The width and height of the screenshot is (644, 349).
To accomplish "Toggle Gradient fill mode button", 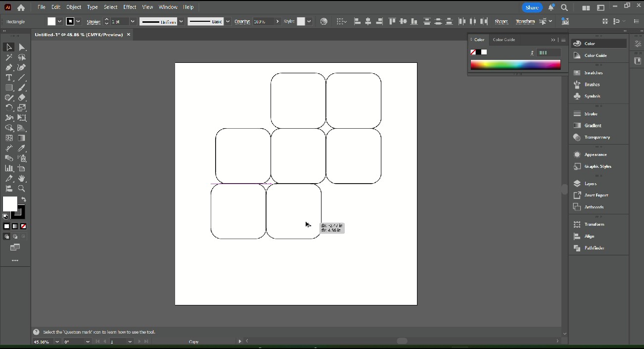I will pyautogui.click(x=15, y=226).
